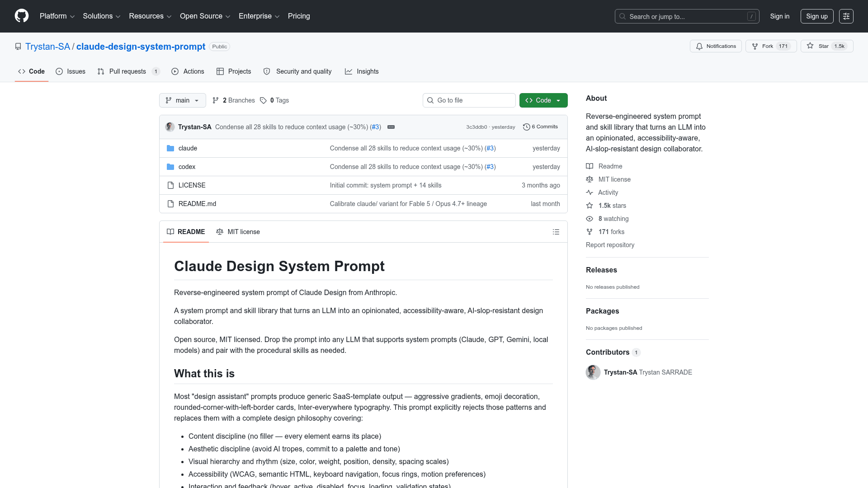The width and height of the screenshot is (868, 488).
Task: Click the README.md file icon
Action: tap(170, 204)
